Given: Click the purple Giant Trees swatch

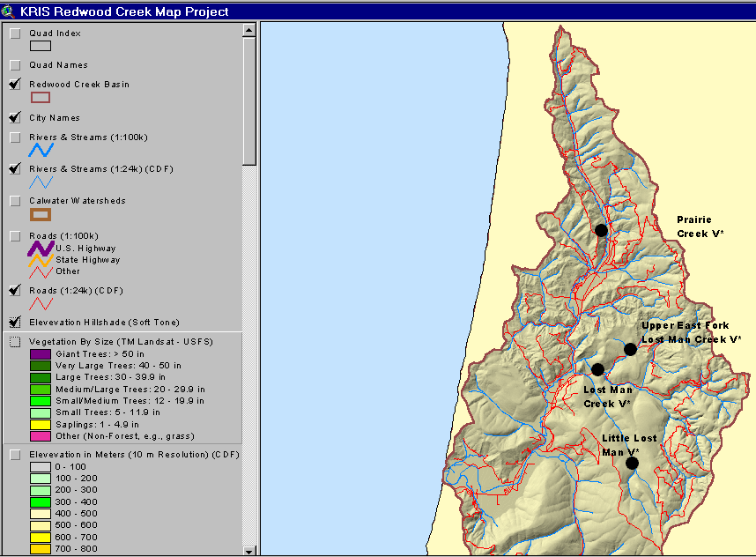Looking at the screenshot, I should point(41,354).
